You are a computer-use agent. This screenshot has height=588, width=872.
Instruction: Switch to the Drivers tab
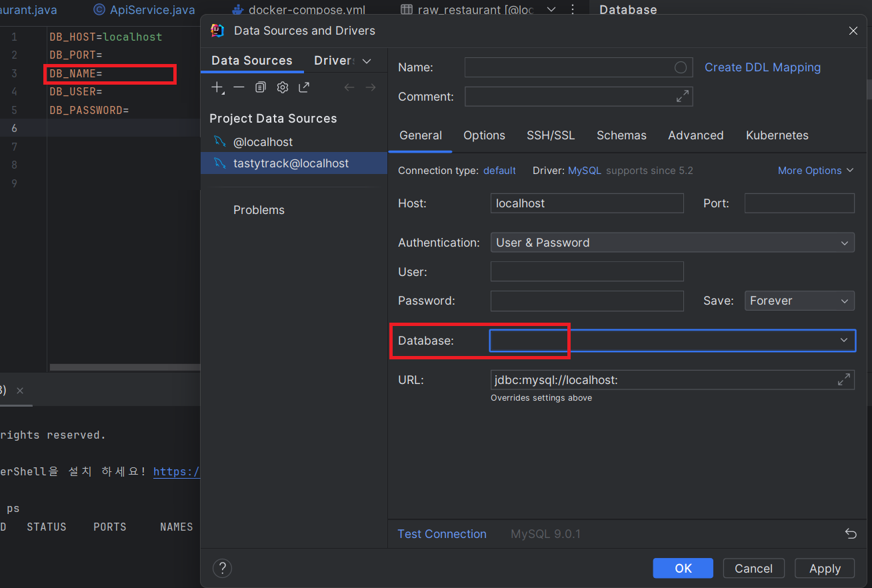pyautogui.click(x=334, y=61)
